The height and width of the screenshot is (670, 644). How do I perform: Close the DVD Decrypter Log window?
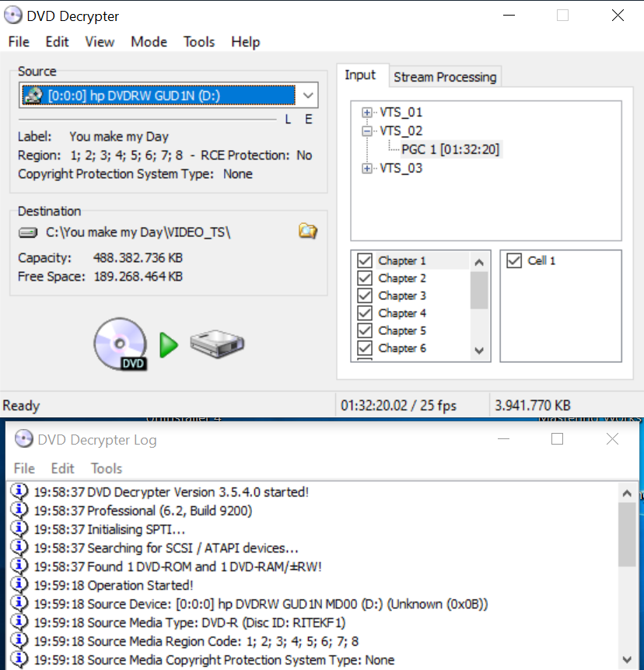click(x=612, y=439)
